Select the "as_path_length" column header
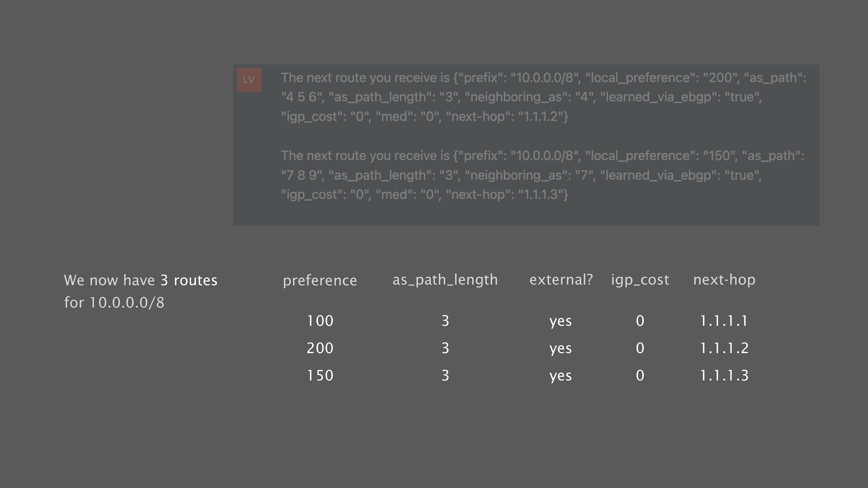The width and height of the screenshot is (868, 488). coord(445,280)
